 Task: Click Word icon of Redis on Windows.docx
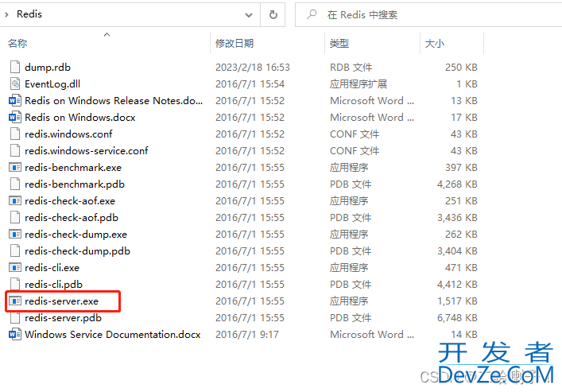(x=14, y=117)
